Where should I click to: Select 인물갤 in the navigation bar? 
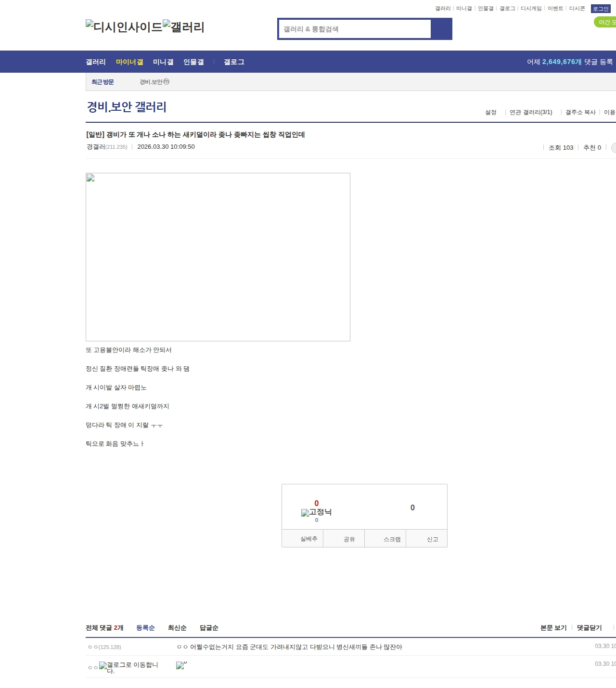(193, 62)
